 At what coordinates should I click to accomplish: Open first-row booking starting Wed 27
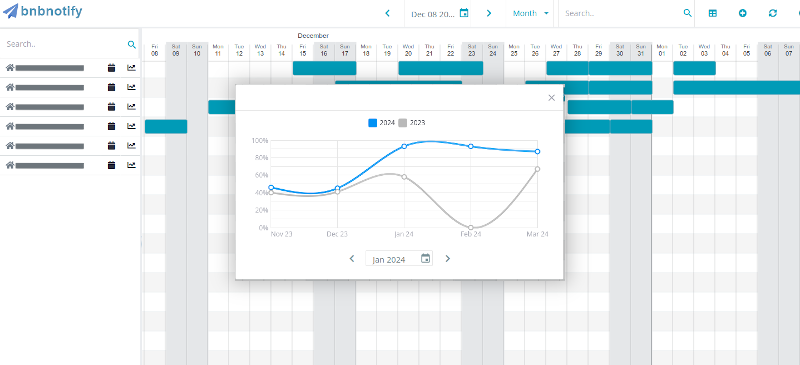tap(567, 68)
